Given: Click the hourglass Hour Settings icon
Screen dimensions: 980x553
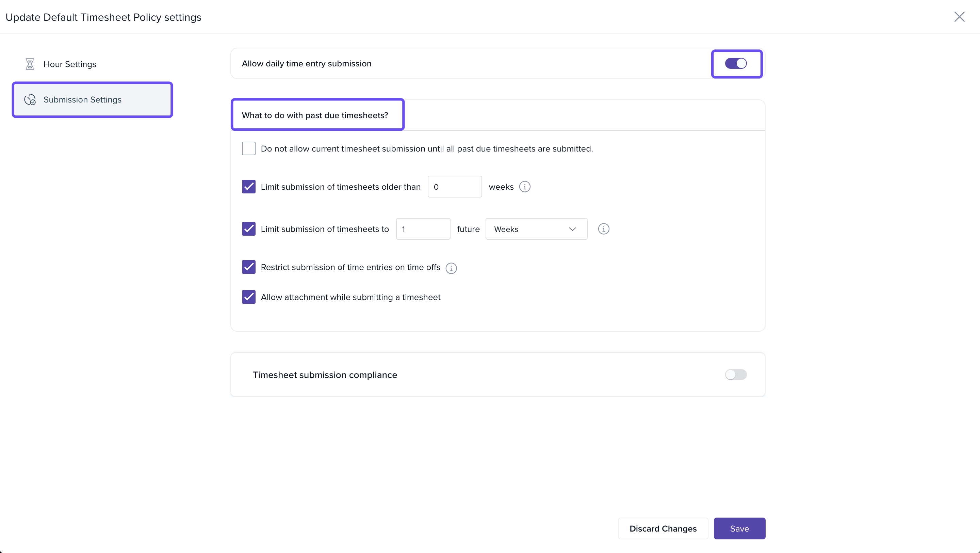Looking at the screenshot, I should [30, 64].
